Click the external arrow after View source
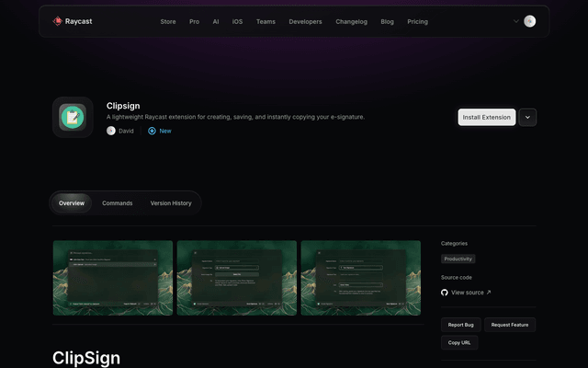 488,293
